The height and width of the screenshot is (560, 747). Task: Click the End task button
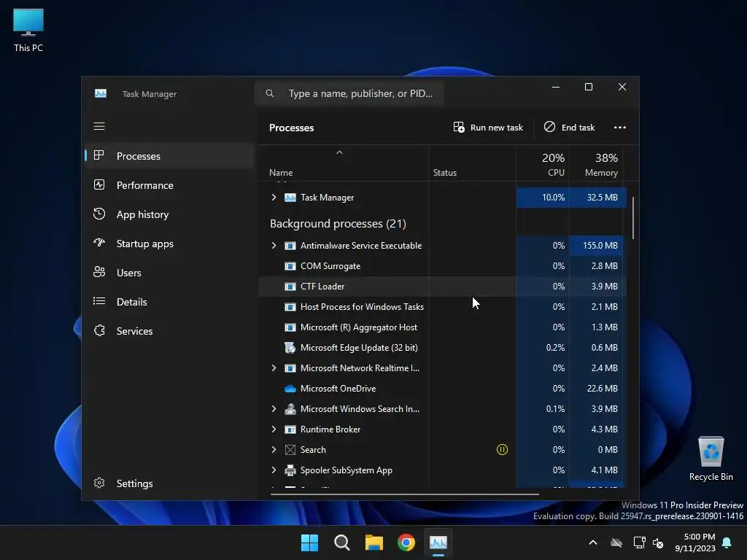tap(569, 127)
